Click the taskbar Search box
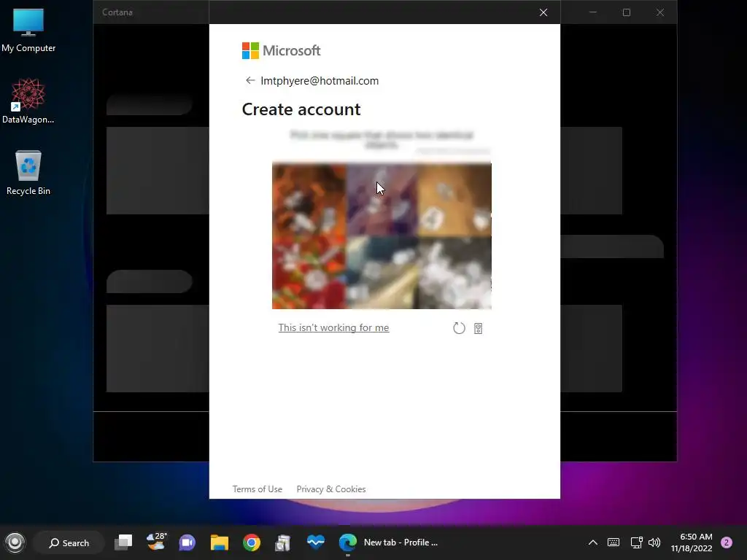 pos(69,542)
